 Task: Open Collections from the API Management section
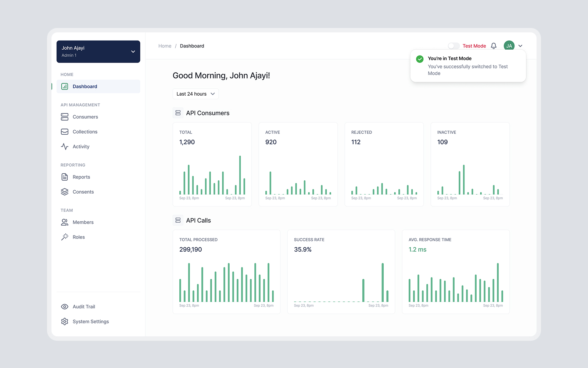point(64,131)
